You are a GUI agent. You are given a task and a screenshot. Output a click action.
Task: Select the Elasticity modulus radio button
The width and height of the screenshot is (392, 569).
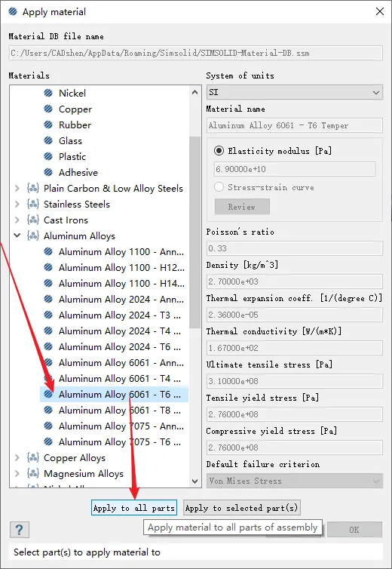click(x=219, y=151)
